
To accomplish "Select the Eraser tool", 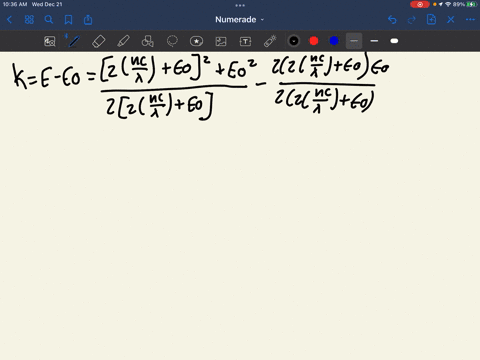I will [99, 41].
